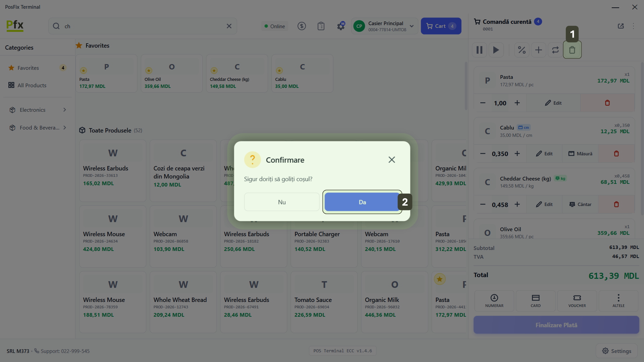Close the Confirmare dialog

pos(392,160)
